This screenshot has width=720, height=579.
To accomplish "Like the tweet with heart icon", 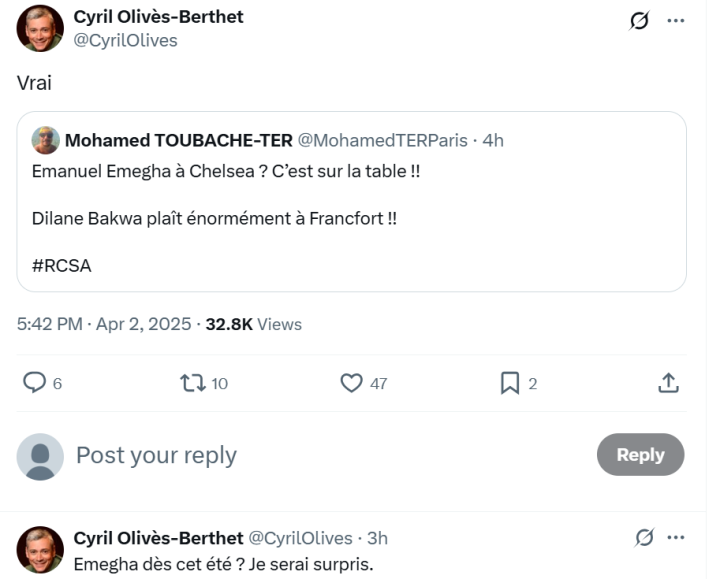I will pyautogui.click(x=351, y=383).
